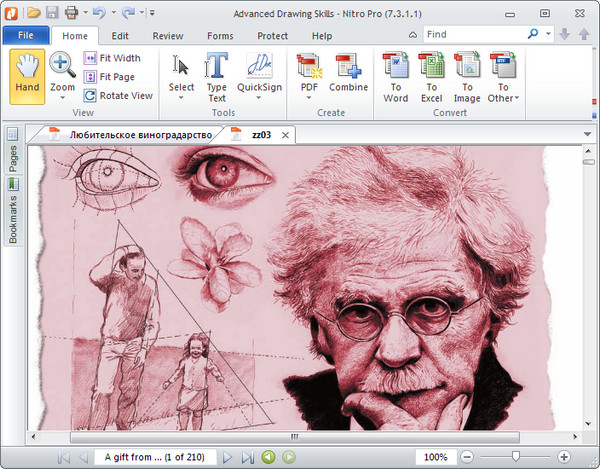Enable Fit Width view mode
This screenshot has width=600, height=469.
[x=112, y=58]
